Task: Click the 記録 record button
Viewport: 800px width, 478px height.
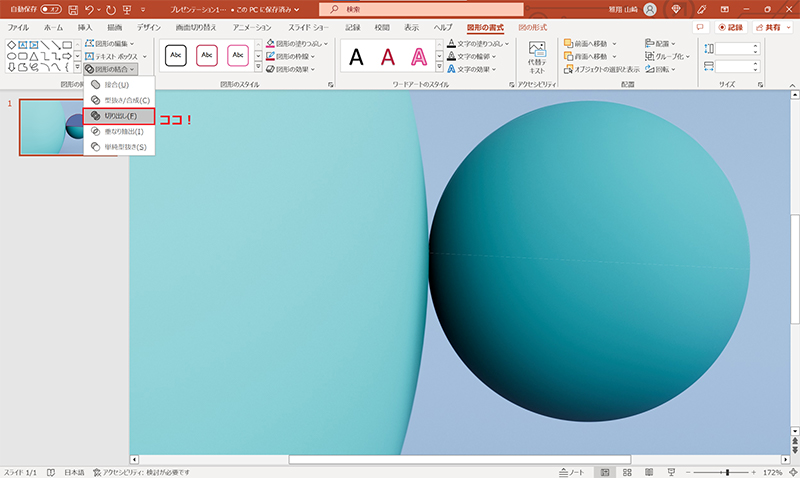Action: pos(729,27)
